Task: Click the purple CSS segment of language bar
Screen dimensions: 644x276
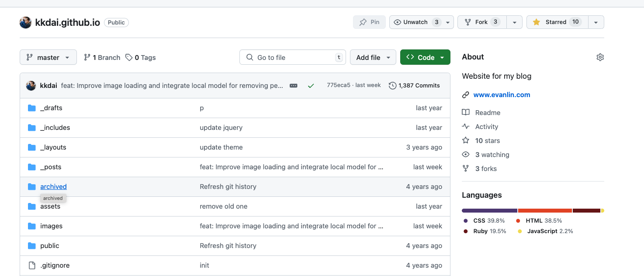Action: click(x=489, y=210)
